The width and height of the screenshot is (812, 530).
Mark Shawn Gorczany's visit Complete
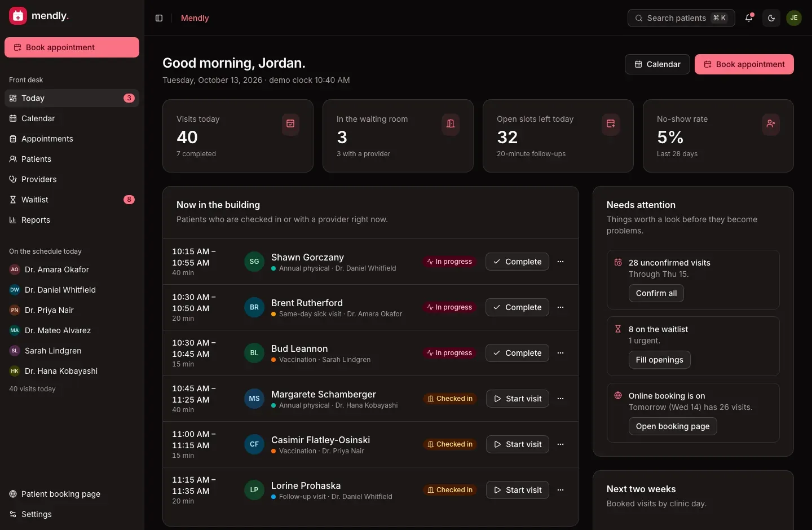click(517, 262)
